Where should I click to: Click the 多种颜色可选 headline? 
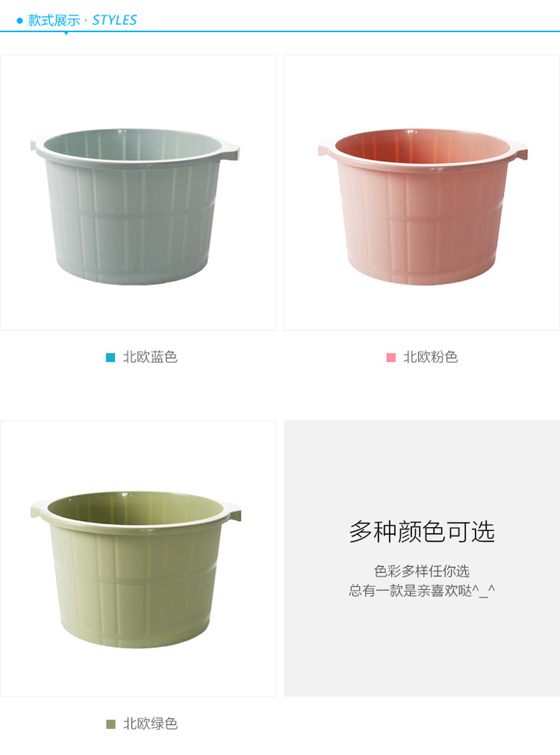[422, 532]
